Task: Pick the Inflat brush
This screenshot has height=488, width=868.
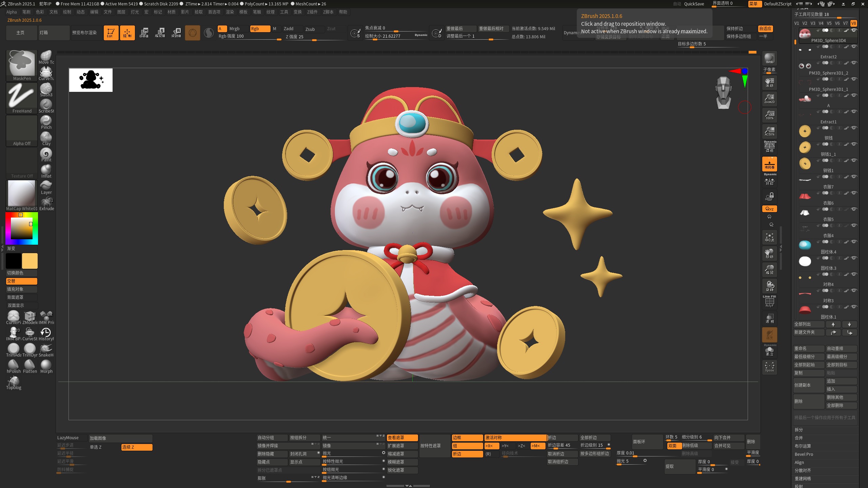Action: [46, 171]
